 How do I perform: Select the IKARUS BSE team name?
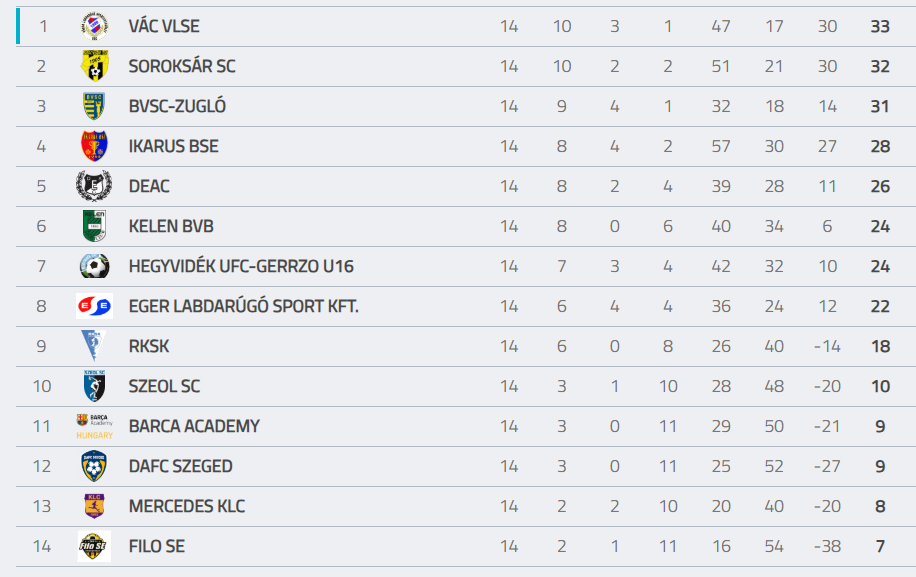pyautogui.click(x=173, y=146)
